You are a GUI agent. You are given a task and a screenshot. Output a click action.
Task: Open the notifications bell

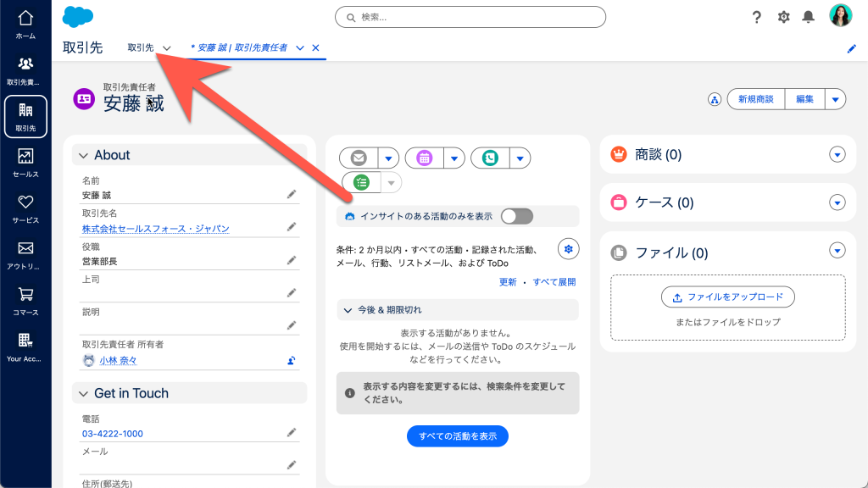[808, 17]
